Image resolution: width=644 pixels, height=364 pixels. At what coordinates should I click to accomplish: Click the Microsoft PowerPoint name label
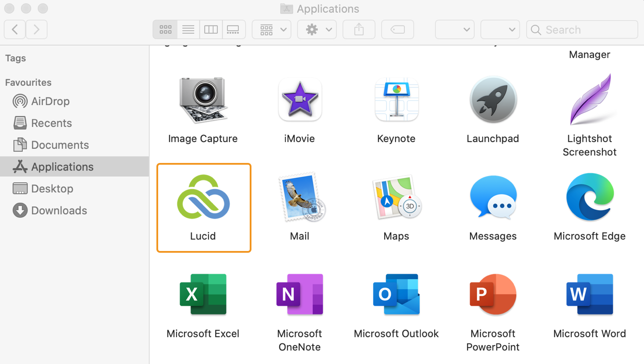[x=493, y=340]
